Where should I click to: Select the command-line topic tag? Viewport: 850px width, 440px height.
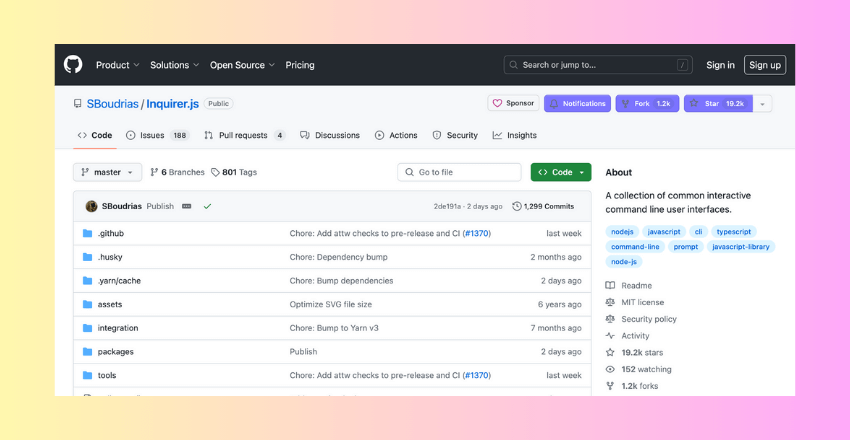[x=635, y=247]
